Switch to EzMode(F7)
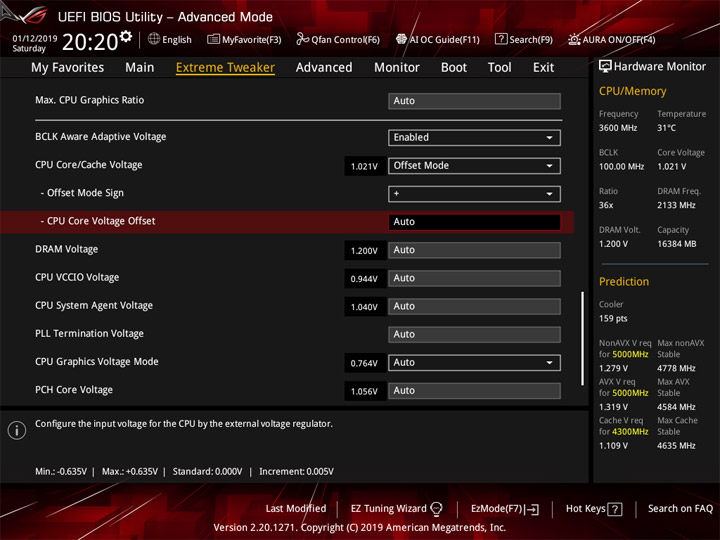The image size is (720, 540). tap(505, 509)
